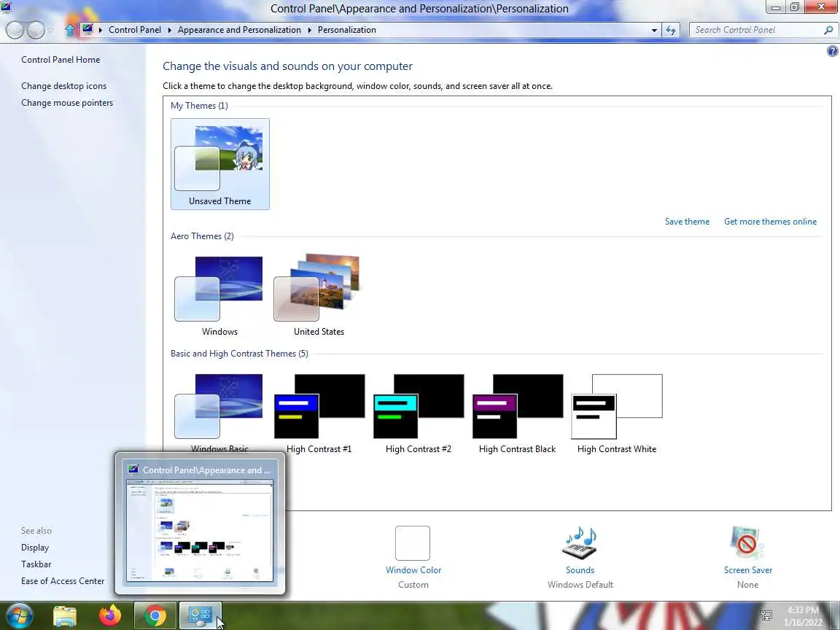Click the Screen Saver link

[748, 570]
